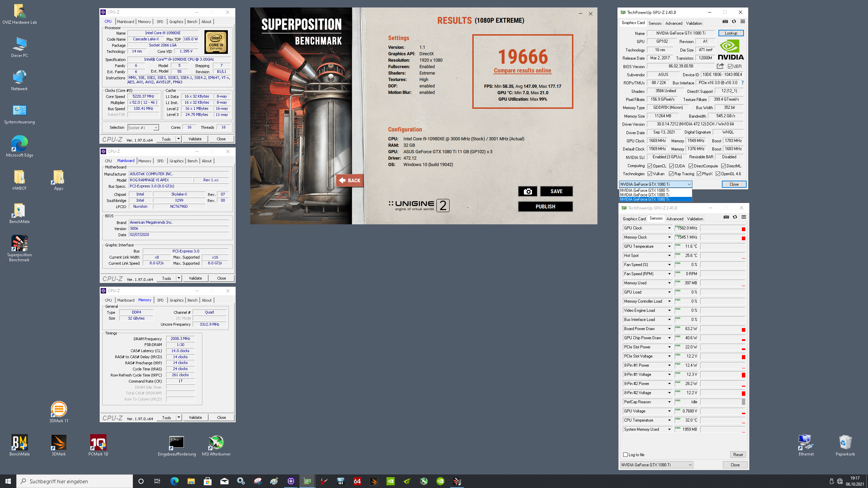The width and height of the screenshot is (868, 488).
Task: Open GPU selection dropdown in Sensors window
Action: click(x=656, y=465)
